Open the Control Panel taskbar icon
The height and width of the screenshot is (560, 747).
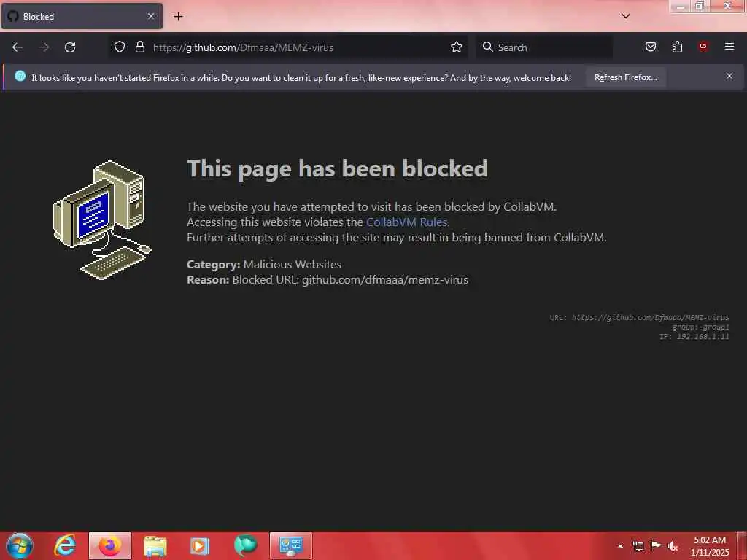(x=290, y=545)
